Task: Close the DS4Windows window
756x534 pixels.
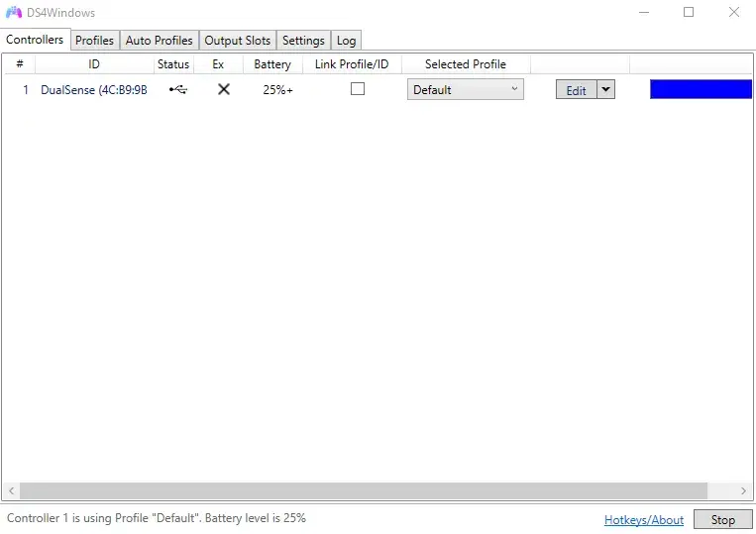Action: coord(734,12)
